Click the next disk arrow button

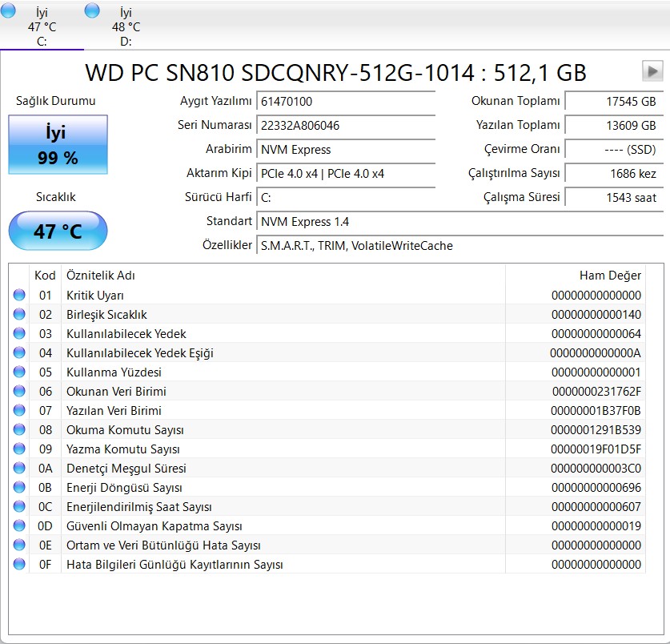[652, 71]
